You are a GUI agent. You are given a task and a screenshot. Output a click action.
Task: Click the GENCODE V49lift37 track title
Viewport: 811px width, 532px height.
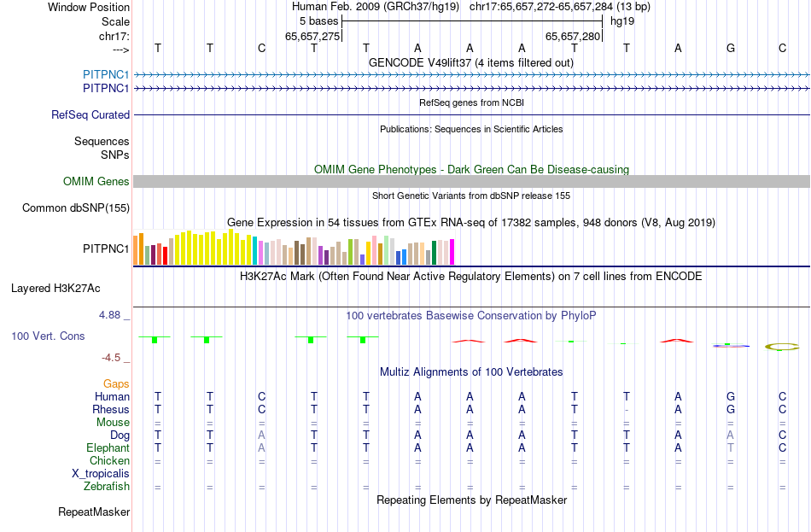[x=470, y=62]
